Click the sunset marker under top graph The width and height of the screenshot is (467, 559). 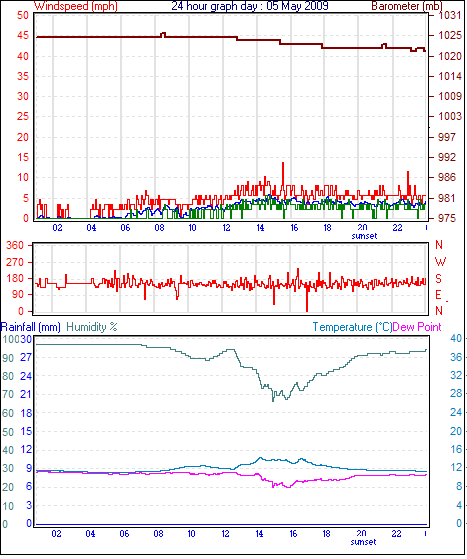(364, 236)
